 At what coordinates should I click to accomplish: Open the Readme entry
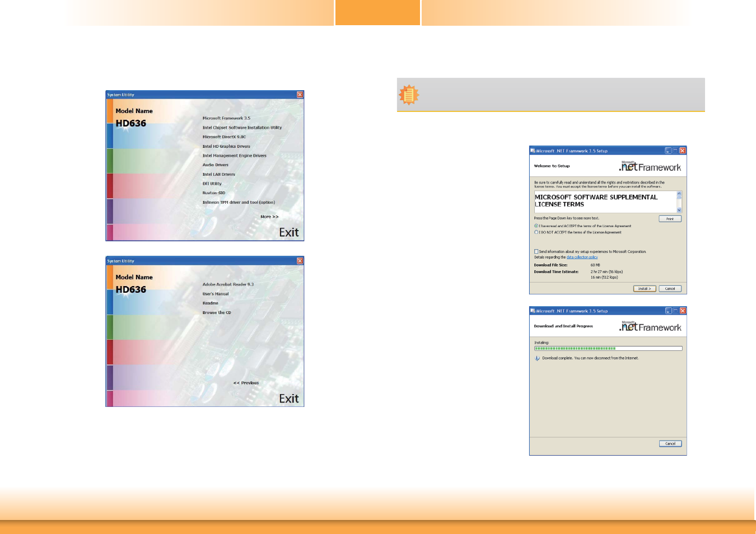[210, 303]
